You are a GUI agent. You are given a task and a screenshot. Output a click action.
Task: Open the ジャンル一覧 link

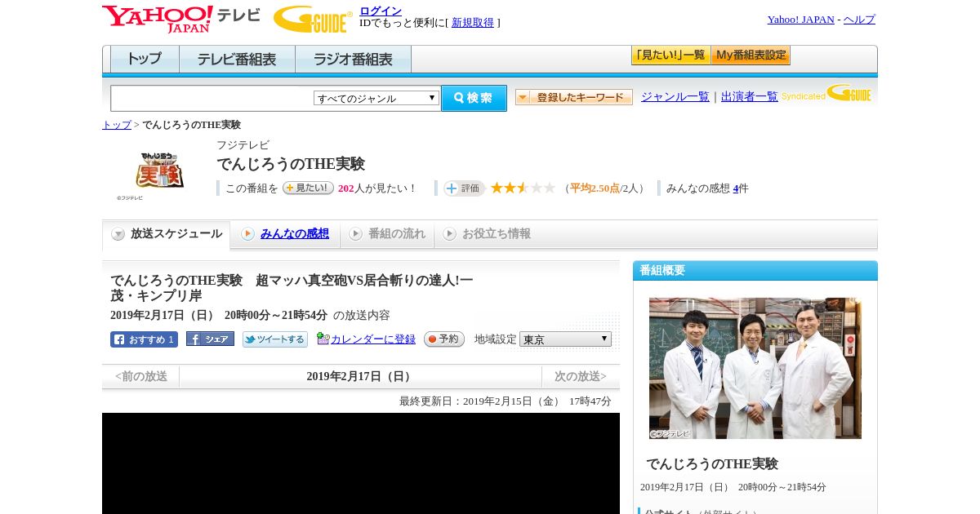675,96
